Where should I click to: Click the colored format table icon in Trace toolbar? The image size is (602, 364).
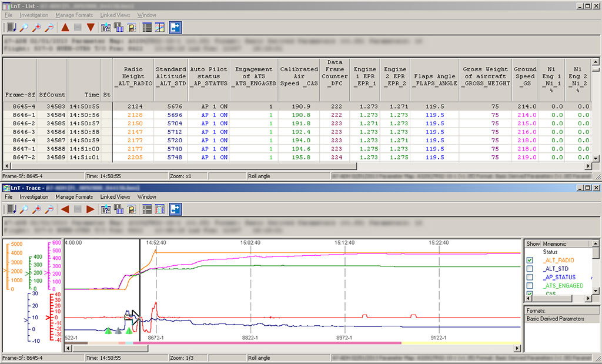159,209
